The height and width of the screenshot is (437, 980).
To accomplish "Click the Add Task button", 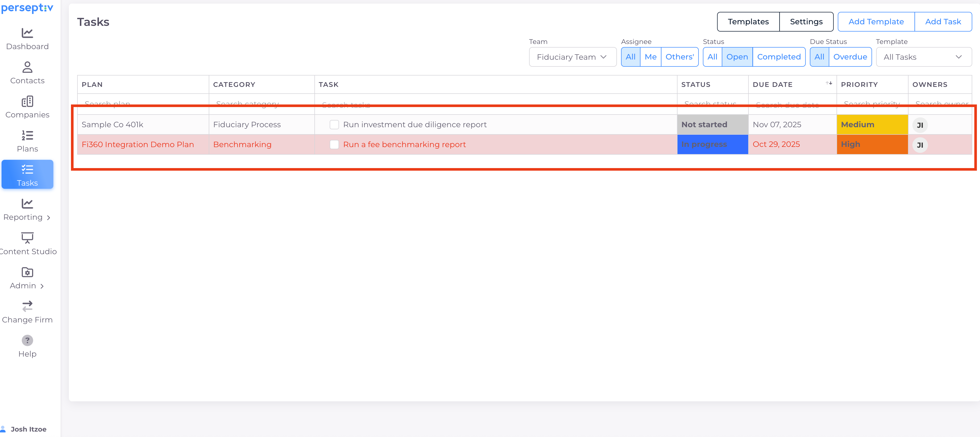I will (943, 22).
